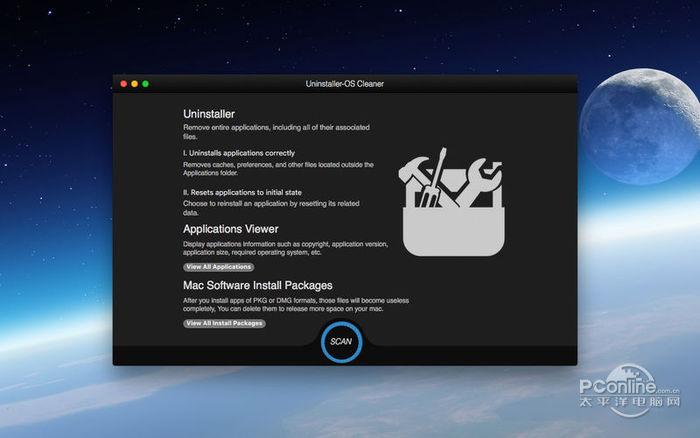
Task: Click the 'Remove entire applications' description
Action: coord(276,132)
